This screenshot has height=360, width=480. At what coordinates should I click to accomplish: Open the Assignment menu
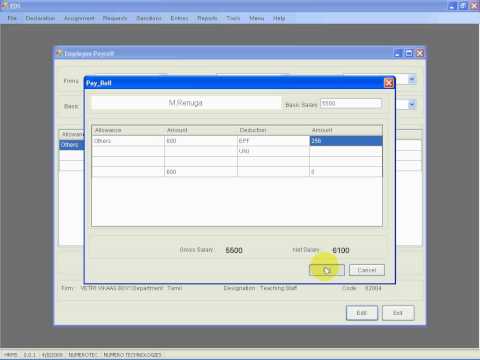[79, 18]
